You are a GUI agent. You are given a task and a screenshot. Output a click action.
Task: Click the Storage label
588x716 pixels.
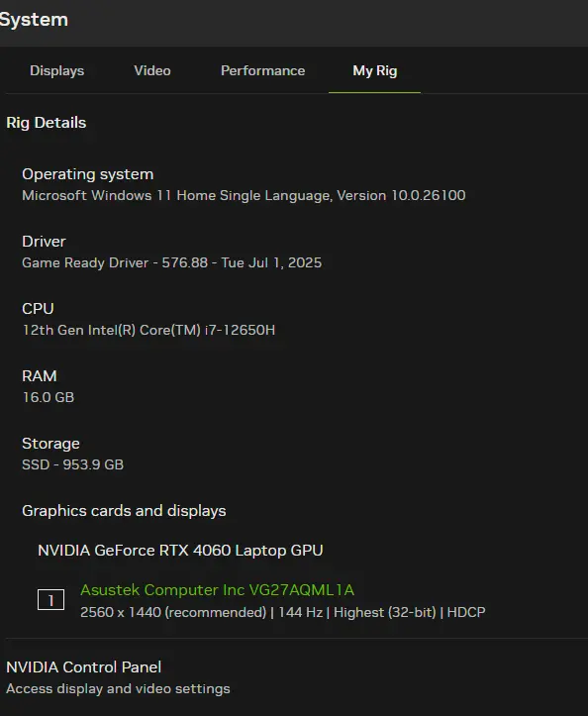click(x=50, y=444)
